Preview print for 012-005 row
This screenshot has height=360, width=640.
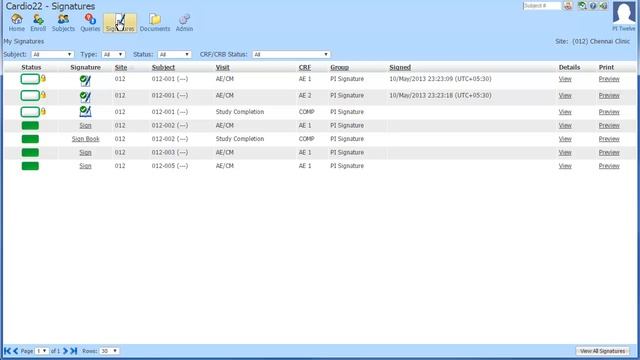point(609,166)
